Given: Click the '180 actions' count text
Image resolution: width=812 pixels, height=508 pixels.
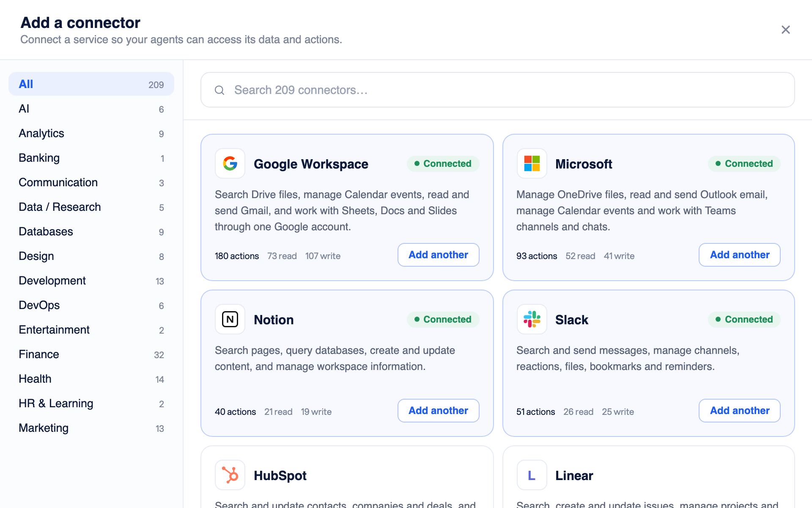Looking at the screenshot, I should pos(237,256).
